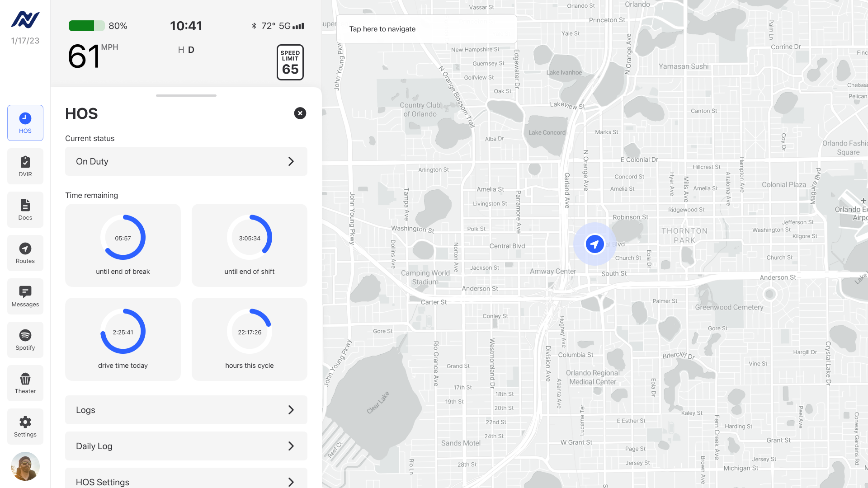Expand the On Duty status selector
Screen dimensions: 868x488
(186, 161)
